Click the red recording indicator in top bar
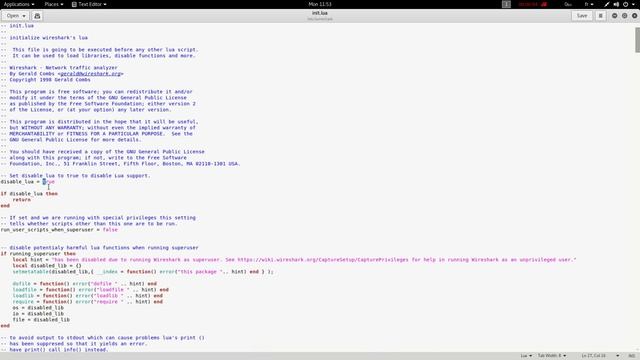 (x=532, y=4)
